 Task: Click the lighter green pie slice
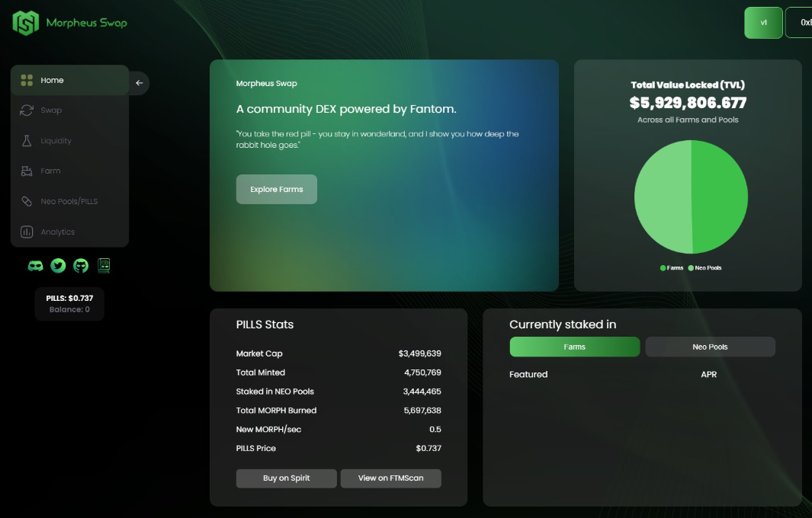[x=663, y=197]
